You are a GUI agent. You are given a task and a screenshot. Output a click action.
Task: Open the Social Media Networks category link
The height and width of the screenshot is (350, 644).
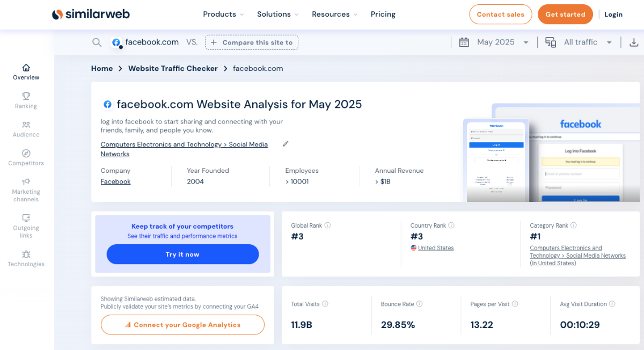[x=184, y=149]
